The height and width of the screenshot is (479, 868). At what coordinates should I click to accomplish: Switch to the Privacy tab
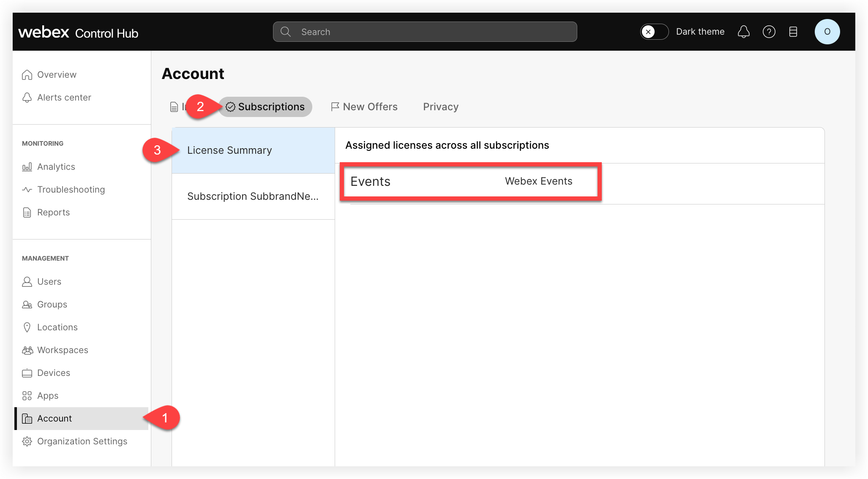click(441, 107)
